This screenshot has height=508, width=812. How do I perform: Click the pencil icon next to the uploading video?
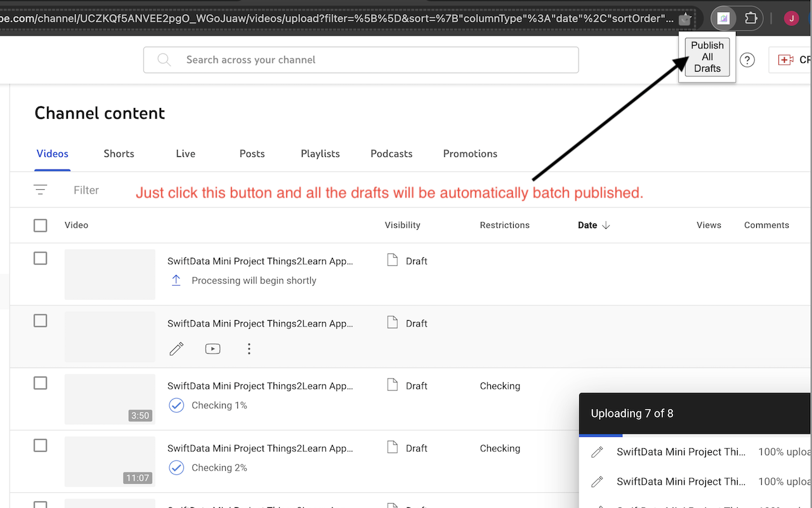(597, 451)
